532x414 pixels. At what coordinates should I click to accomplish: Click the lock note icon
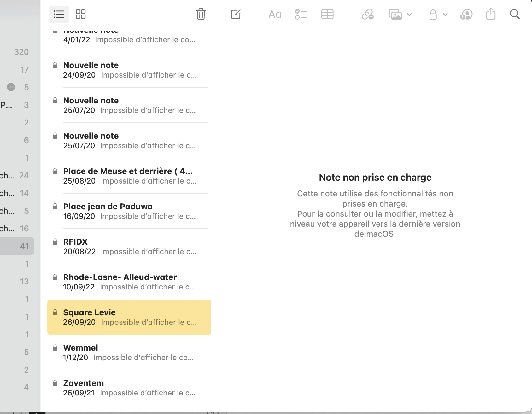(433, 14)
